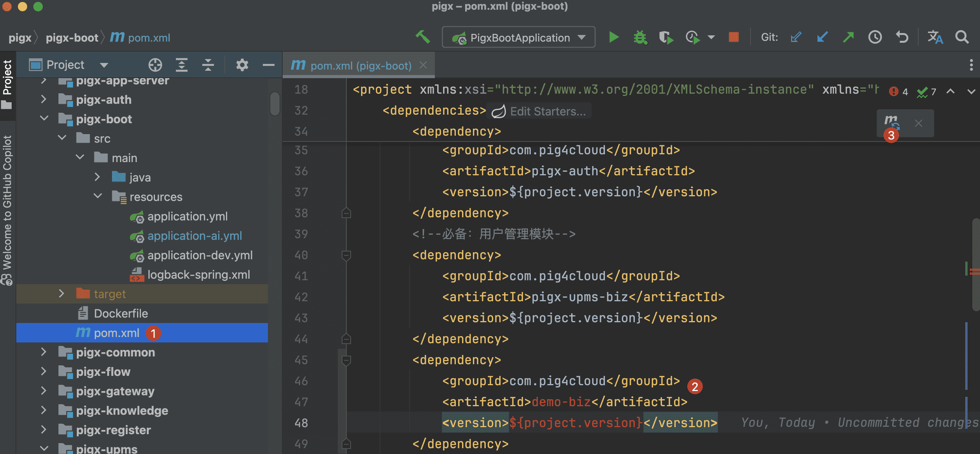Open the Translate icon
The image size is (980, 454).
pos(935,37)
